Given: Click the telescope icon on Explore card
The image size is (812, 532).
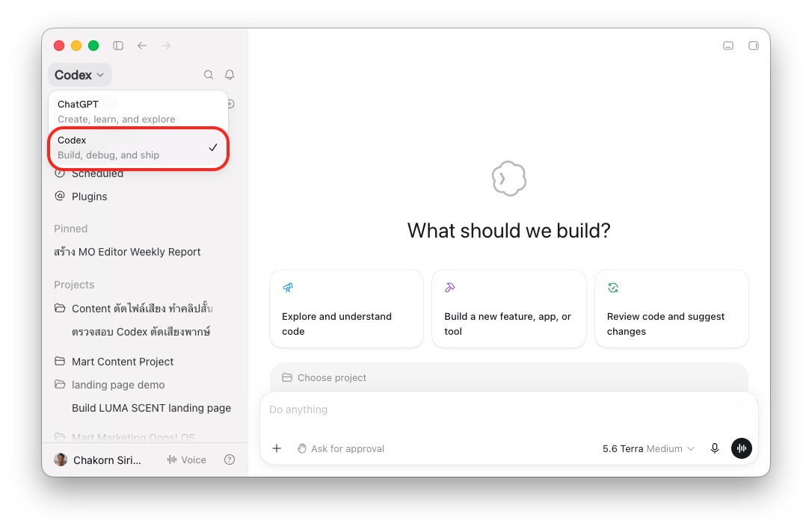Looking at the screenshot, I should pyautogui.click(x=288, y=288).
